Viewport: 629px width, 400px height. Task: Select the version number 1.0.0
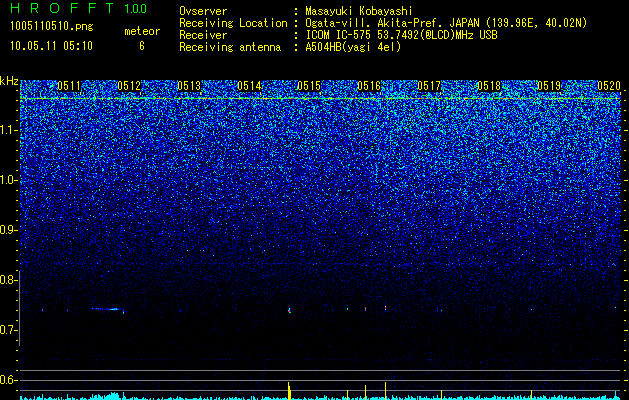135,8
